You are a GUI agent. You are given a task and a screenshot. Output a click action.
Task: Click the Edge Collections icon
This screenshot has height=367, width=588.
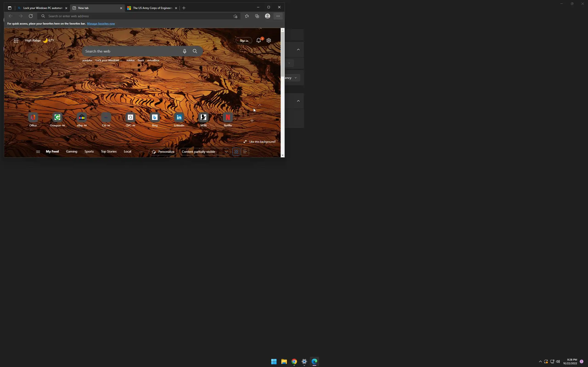coord(257,16)
